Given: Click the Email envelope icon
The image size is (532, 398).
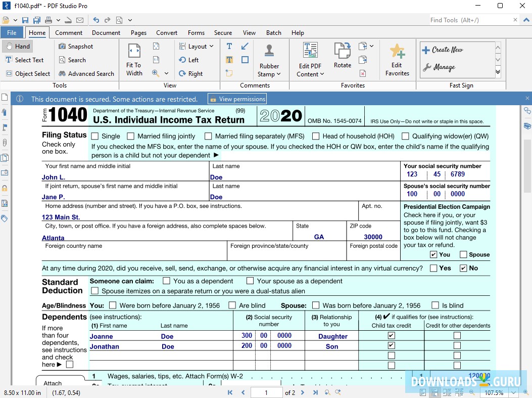Looking at the screenshot, I should [x=80, y=20].
